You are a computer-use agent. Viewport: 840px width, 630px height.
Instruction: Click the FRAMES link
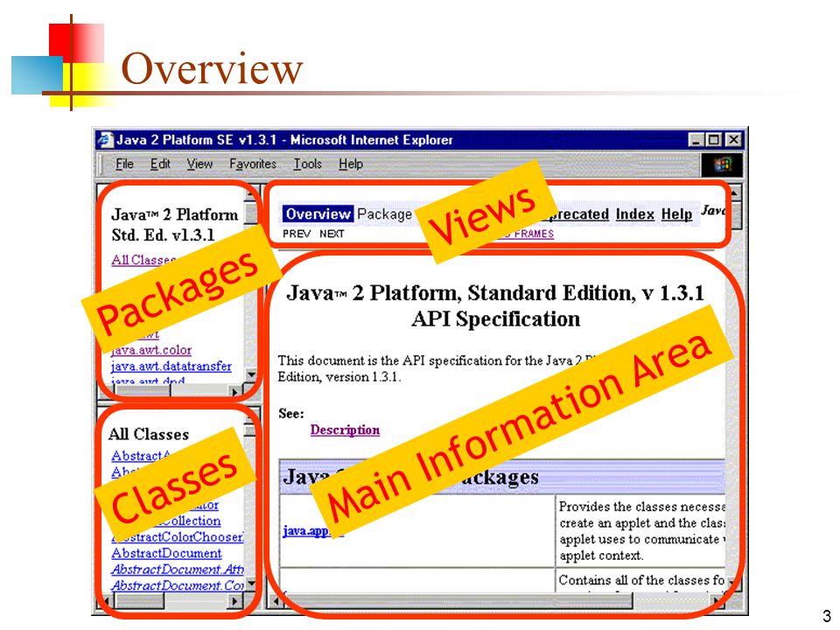[x=534, y=234]
